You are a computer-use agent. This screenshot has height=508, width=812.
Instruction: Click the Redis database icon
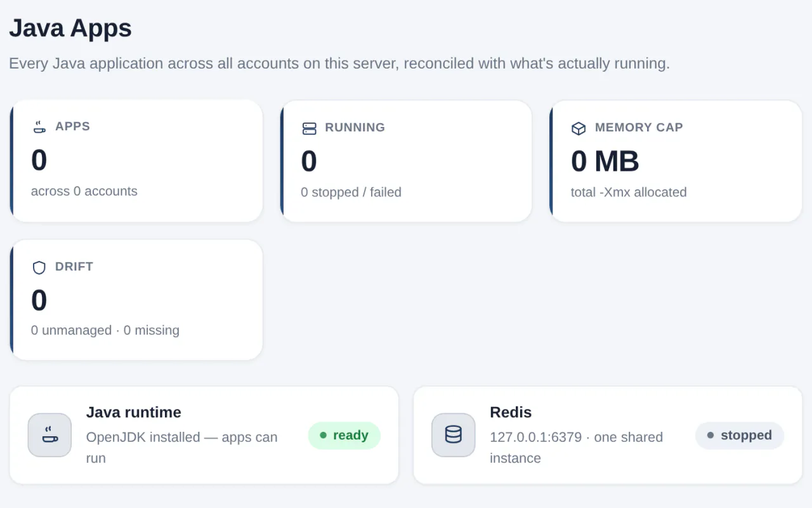tap(454, 435)
